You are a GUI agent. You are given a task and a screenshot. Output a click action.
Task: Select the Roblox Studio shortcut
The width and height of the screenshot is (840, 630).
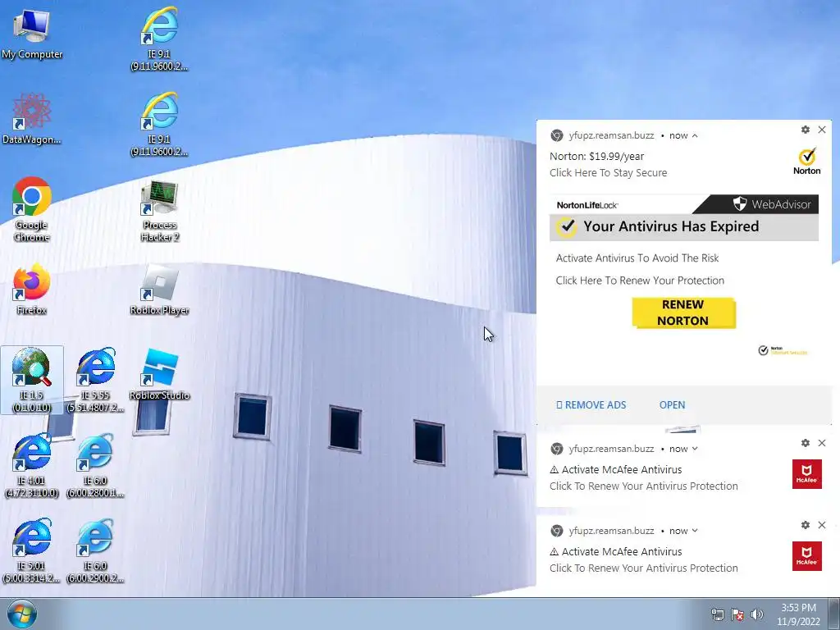(x=160, y=374)
